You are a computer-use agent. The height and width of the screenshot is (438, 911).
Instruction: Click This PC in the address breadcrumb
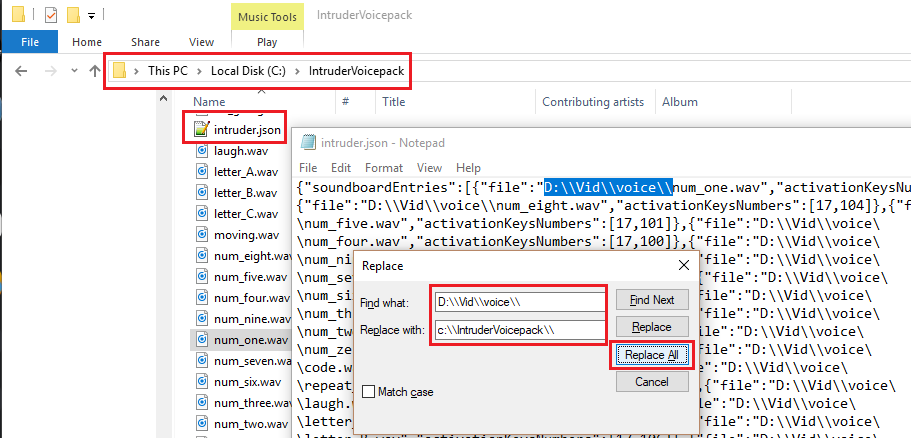(x=167, y=71)
